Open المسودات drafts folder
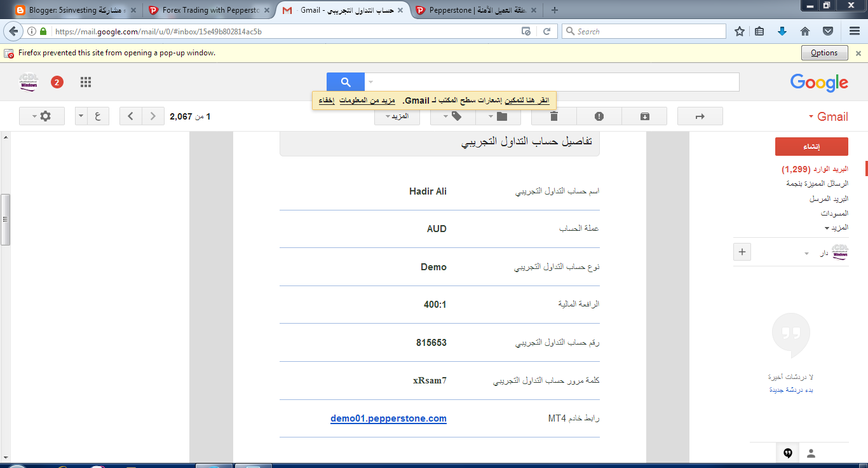868x468 pixels. [x=834, y=213]
